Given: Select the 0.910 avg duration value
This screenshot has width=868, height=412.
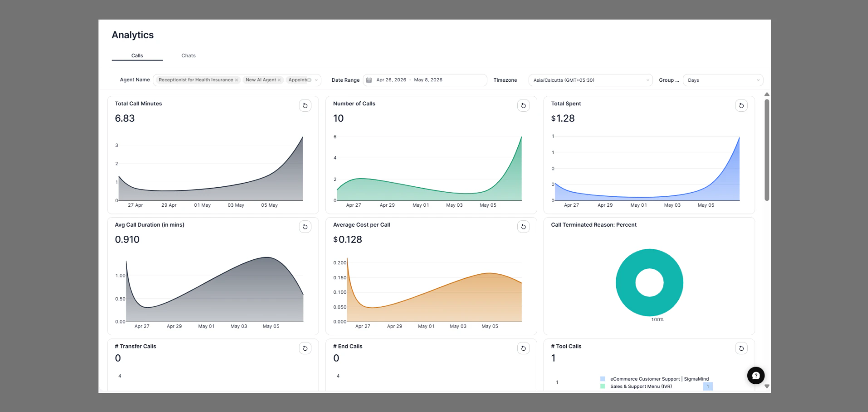Looking at the screenshot, I should (x=127, y=239).
